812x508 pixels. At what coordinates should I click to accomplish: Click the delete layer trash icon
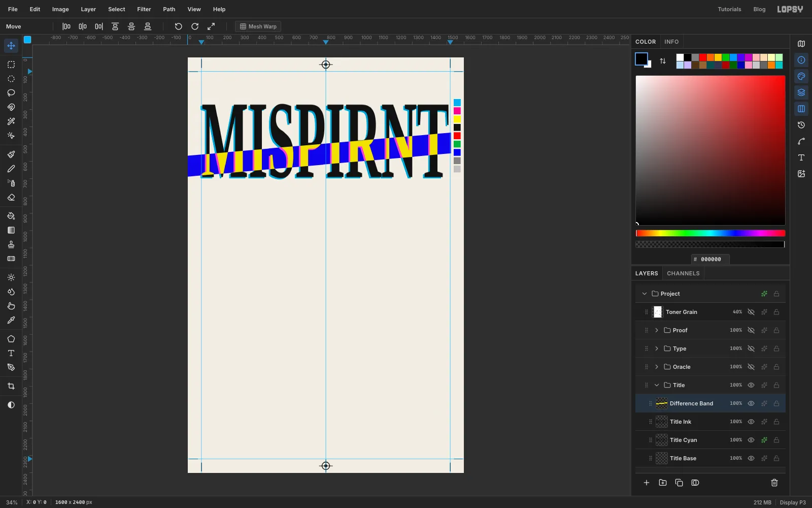tap(774, 483)
